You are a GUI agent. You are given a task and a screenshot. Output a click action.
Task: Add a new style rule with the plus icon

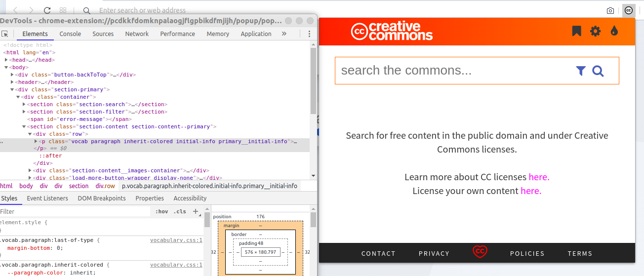[195, 211]
